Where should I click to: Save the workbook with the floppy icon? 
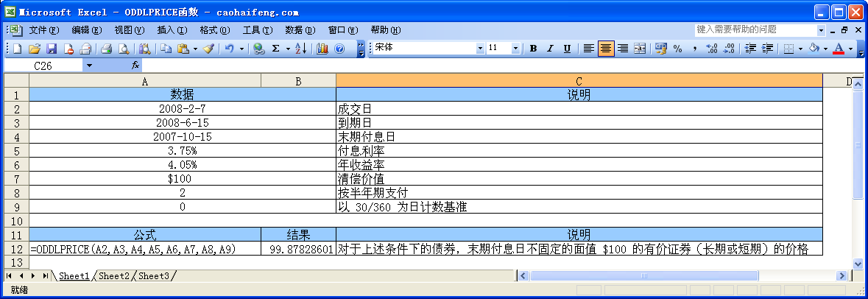(52, 49)
